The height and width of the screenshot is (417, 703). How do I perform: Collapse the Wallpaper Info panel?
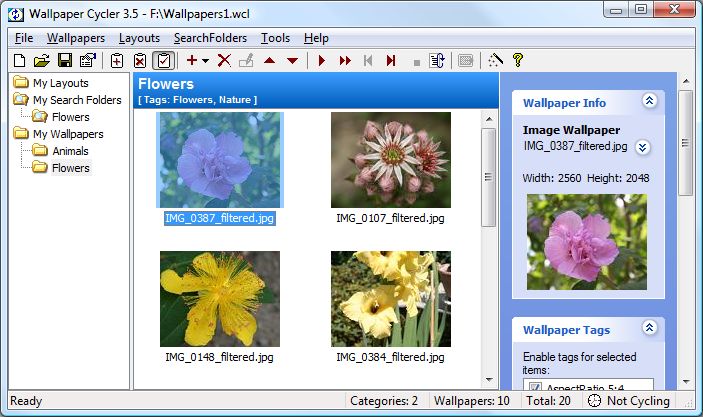coord(649,102)
